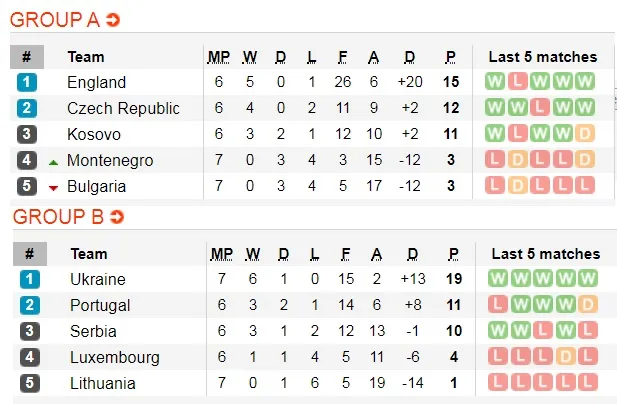Click Luxembourg's D result icon
The image size is (617, 404).
click(567, 357)
